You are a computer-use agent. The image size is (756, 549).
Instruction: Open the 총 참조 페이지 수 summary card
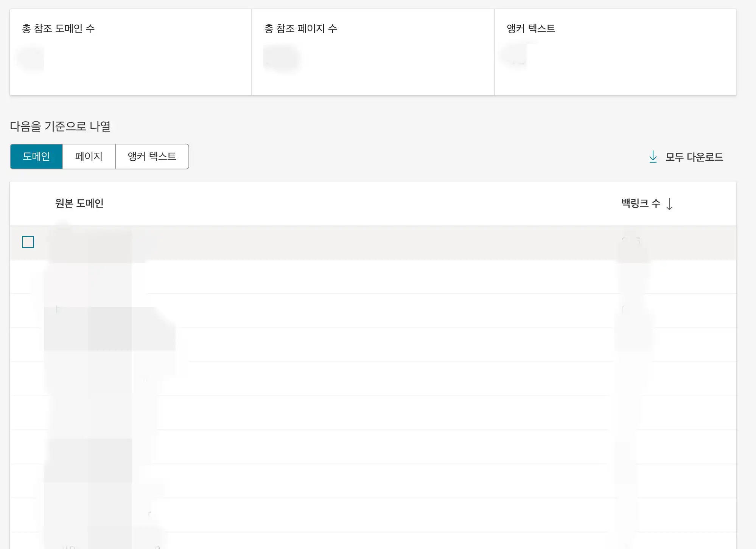pyautogui.click(x=373, y=51)
